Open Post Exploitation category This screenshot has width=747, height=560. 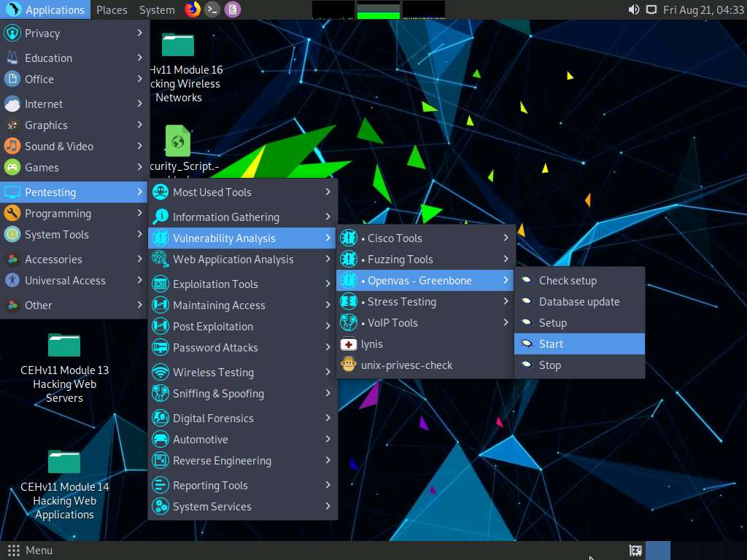coord(243,326)
